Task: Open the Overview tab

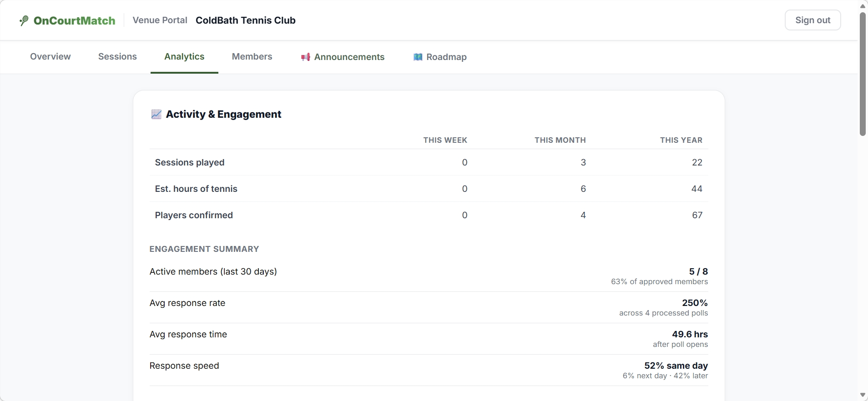Action: coord(50,56)
